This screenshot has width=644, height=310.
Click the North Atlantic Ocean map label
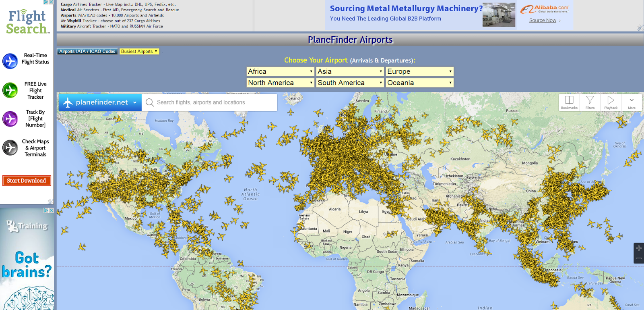pos(250,194)
